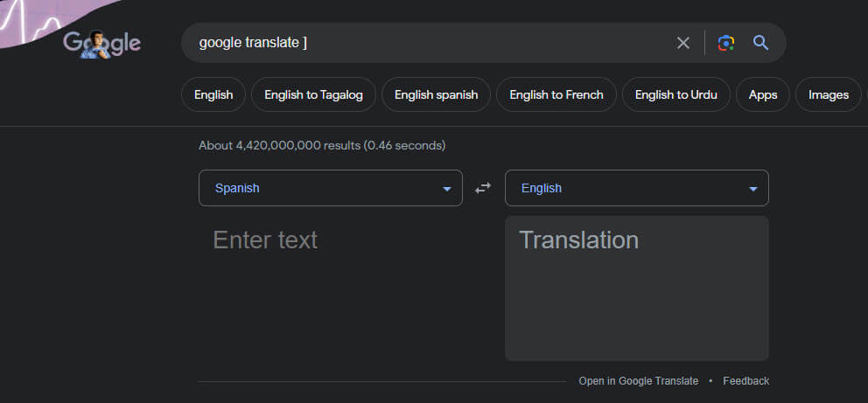Image resolution: width=868 pixels, height=403 pixels.
Task: Expand the Spanish source language dropdown
Action: click(330, 188)
